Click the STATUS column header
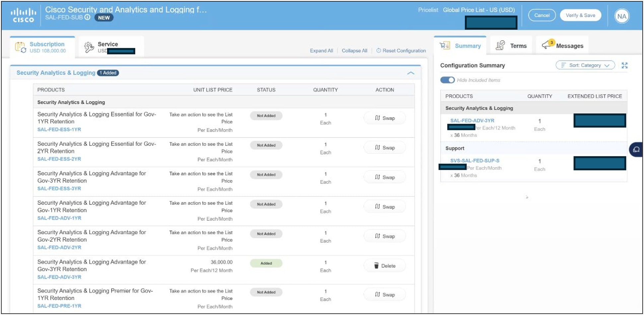 266,90
